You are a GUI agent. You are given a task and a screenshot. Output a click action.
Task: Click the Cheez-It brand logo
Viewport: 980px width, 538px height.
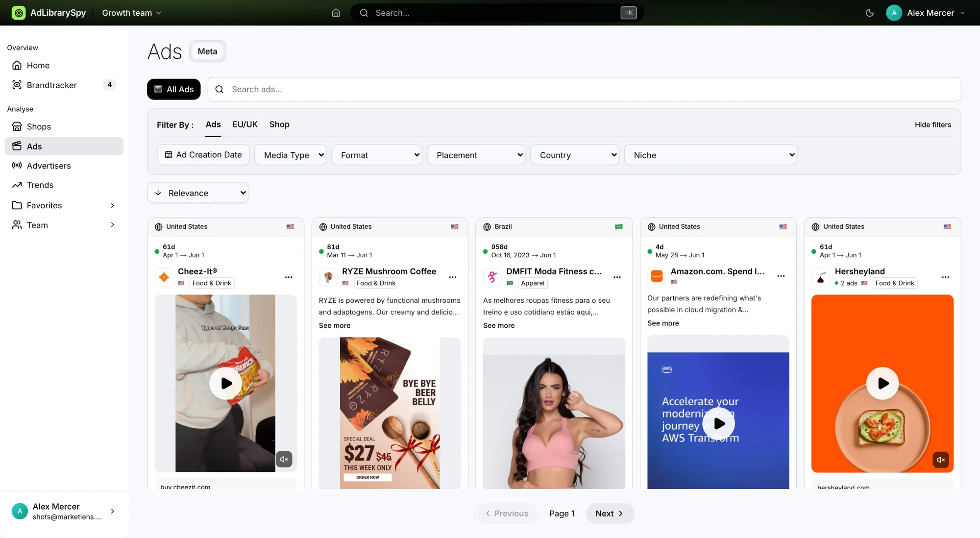[164, 277]
